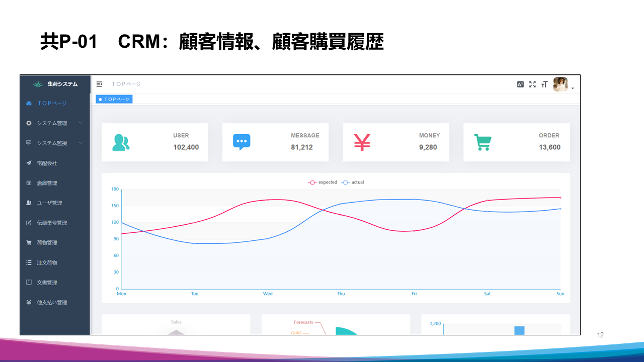Click the gear icon for システム管理
Image resolution: width=644 pixels, height=362 pixels.
[29, 123]
